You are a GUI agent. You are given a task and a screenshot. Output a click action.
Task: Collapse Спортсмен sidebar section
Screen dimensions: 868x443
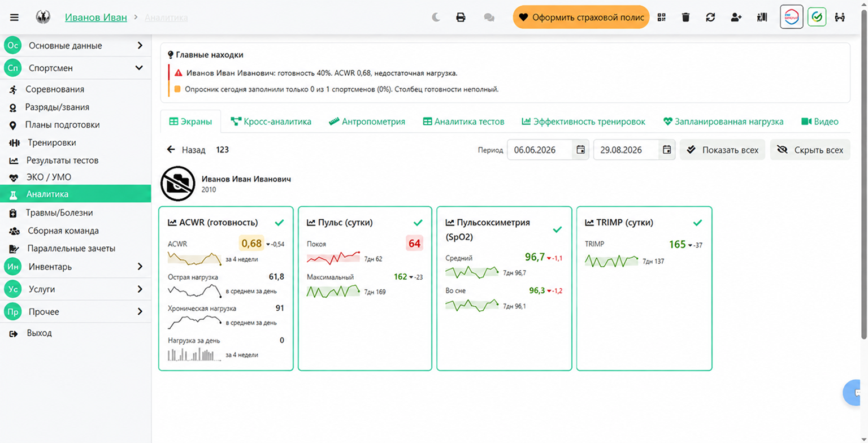75,68
